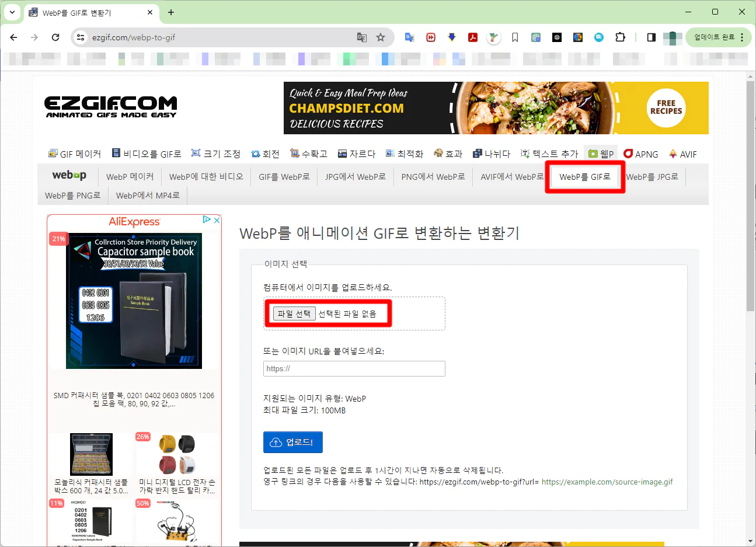Open the Google Translate extension icon
The width and height of the screenshot is (756, 547).
410,37
